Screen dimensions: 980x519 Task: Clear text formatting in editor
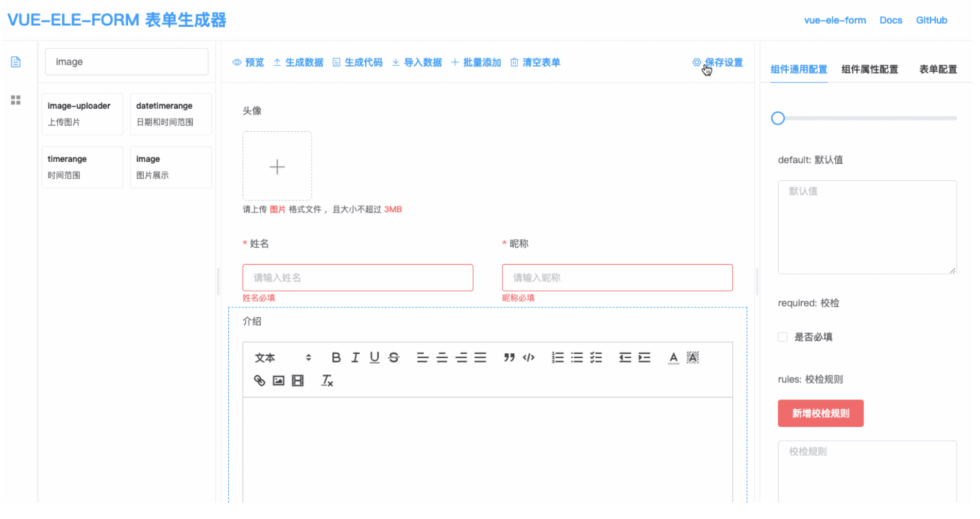point(327,380)
